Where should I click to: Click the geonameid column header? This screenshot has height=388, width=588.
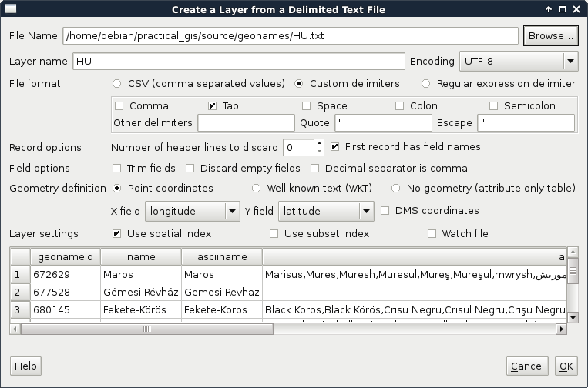(x=65, y=256)
